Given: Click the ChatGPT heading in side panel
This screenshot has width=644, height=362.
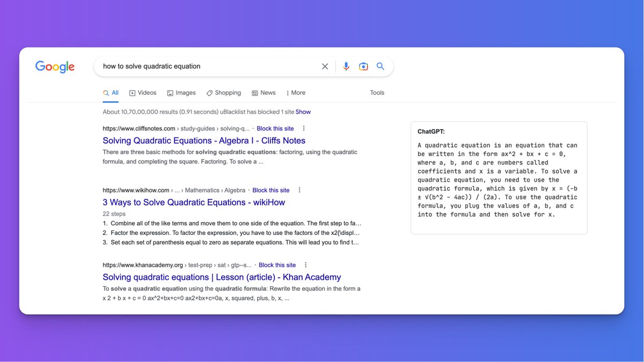Looking at the screenshot, I should pyautogui.click(x=431, y=131).
